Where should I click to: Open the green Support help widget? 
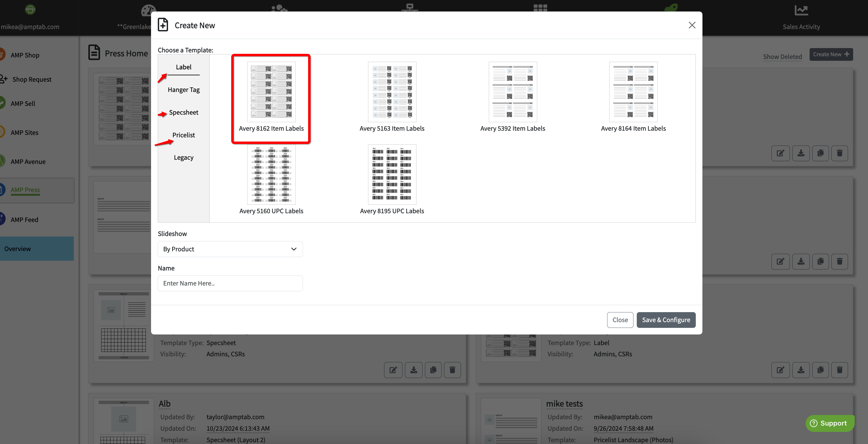[829, 423]
